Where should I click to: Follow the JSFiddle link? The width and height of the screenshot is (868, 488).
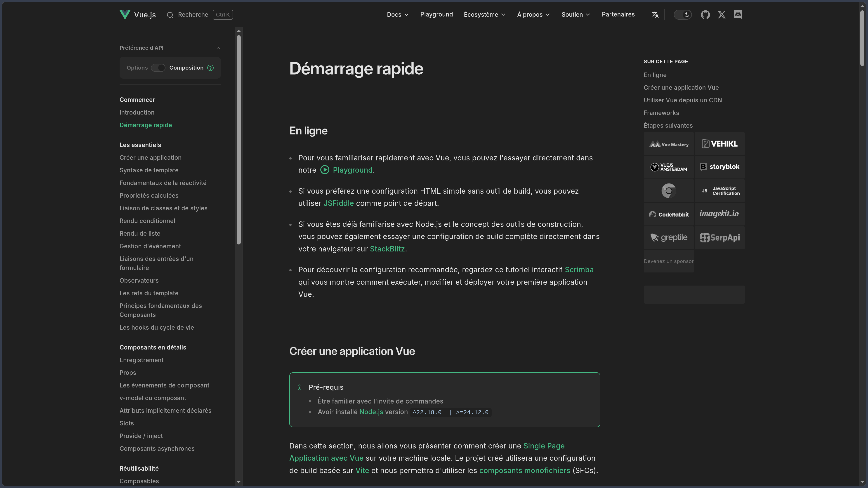338,203
